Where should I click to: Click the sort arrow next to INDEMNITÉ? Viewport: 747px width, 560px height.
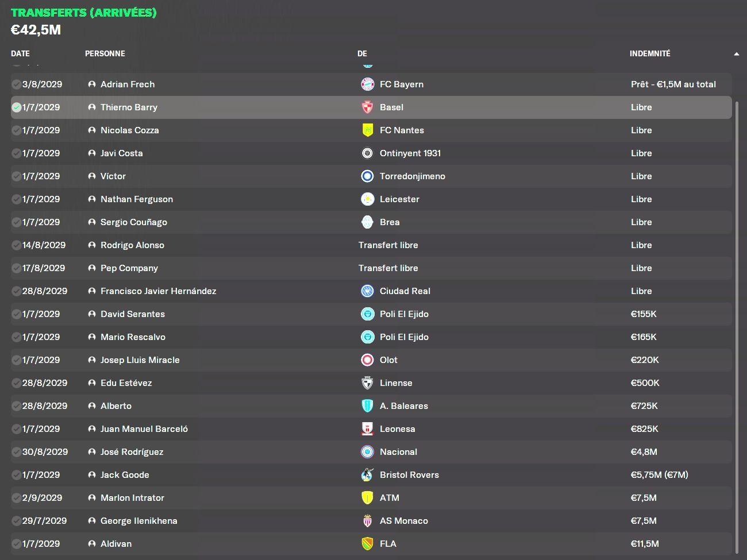tap(736, 54)
